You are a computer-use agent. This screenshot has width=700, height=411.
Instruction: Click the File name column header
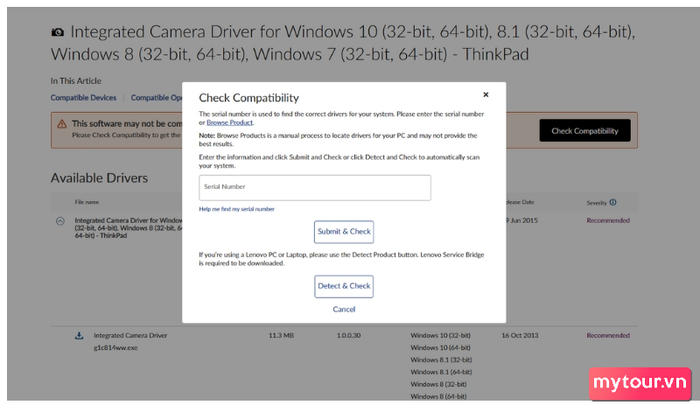(x=87, y=202)
